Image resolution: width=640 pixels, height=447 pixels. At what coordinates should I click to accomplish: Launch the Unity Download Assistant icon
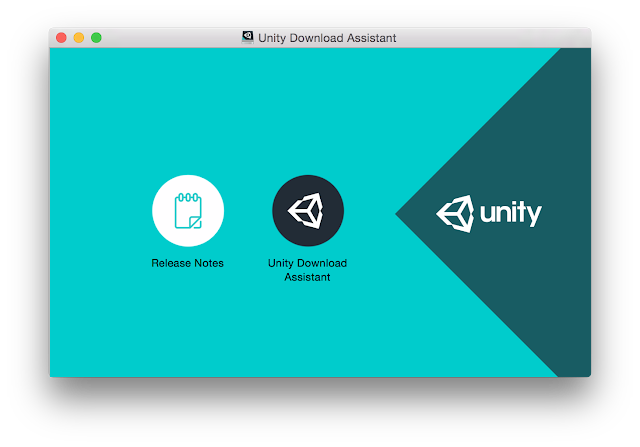308,211
